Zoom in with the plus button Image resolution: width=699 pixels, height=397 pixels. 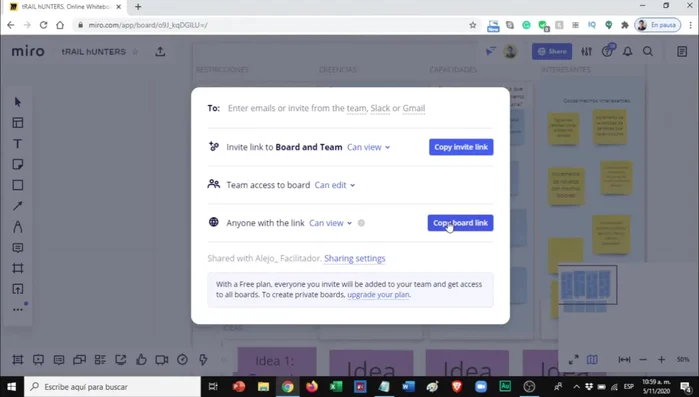tap(662, 360)
